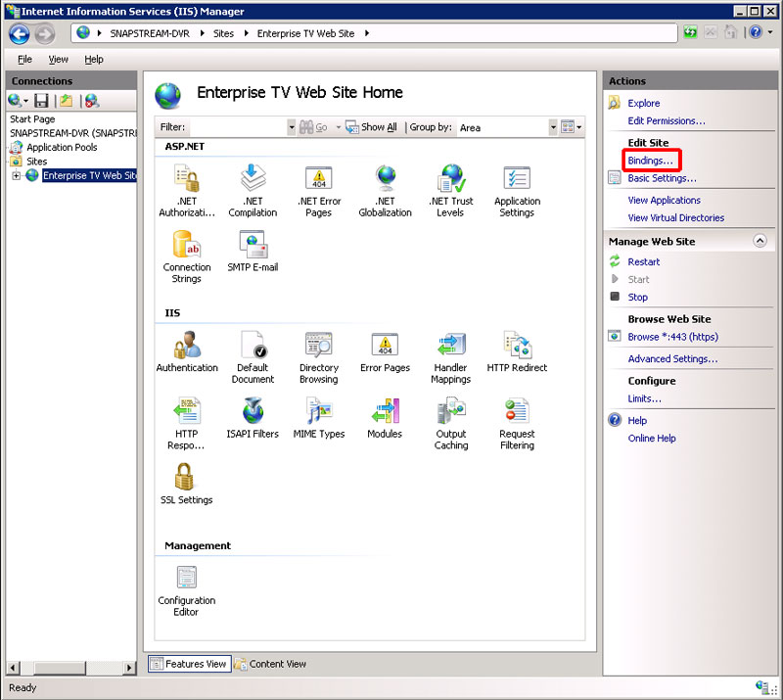Open .NET Globalization settings
The width and height of the screenshot is (783, 700).
coord(385,190)
